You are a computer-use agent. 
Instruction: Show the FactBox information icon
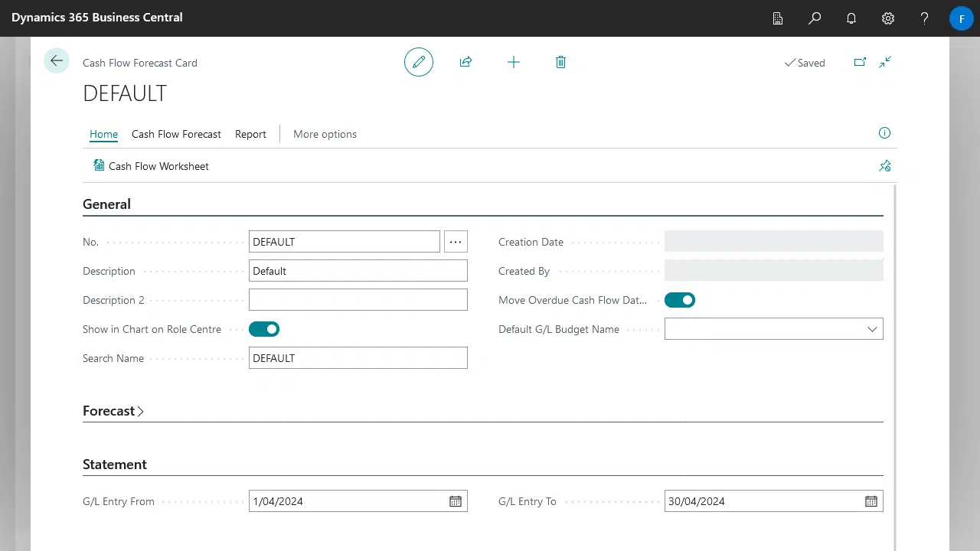[884, 133]
